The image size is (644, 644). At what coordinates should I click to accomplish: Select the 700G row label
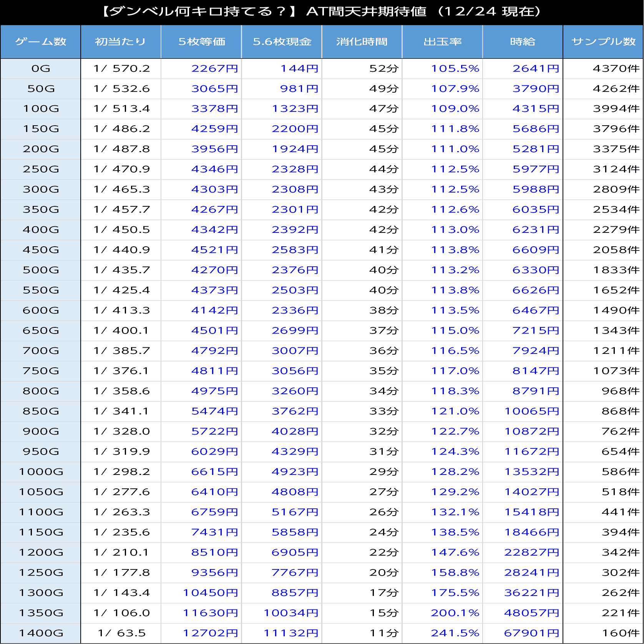[41, 351]
